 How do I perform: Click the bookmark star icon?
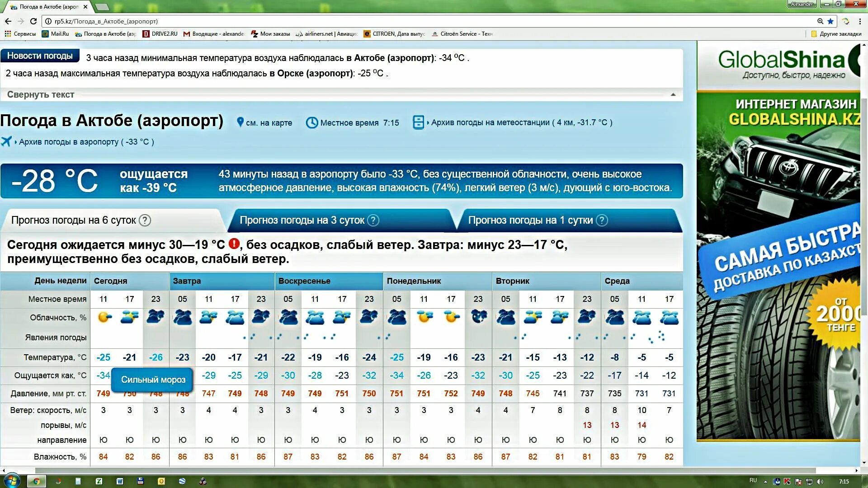[x=830, y=21]
